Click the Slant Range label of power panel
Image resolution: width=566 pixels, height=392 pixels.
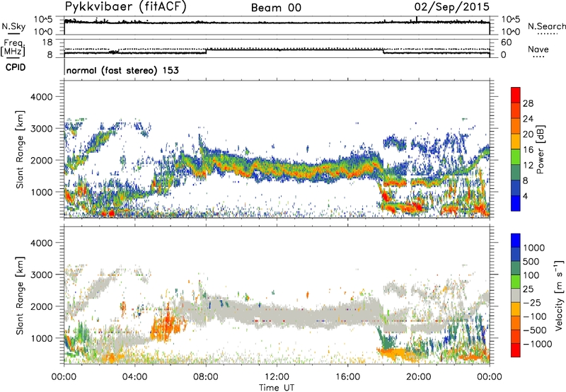click(x=20, y=149)
